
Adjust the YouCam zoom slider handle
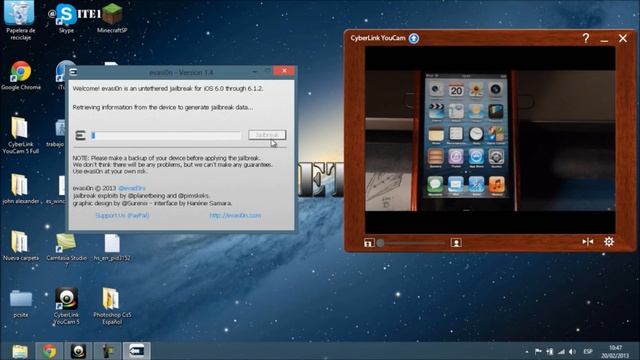[380, 243]
